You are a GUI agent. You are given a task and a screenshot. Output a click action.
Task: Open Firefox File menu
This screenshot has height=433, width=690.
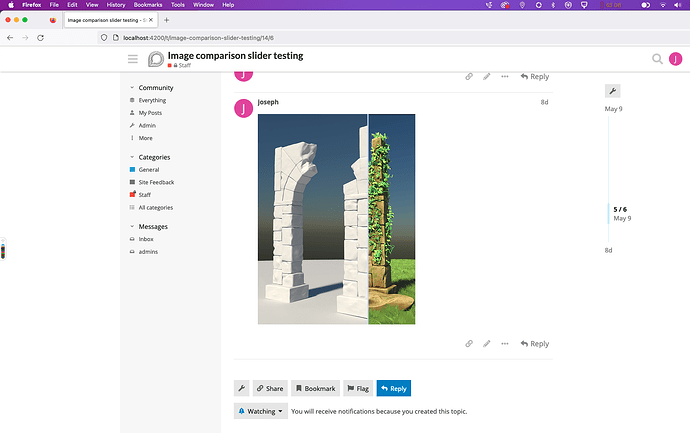click(x=54, y=5)
